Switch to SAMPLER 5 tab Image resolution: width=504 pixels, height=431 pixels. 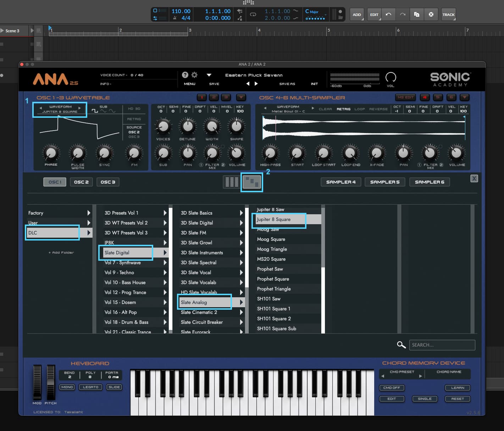coord(384,182)
